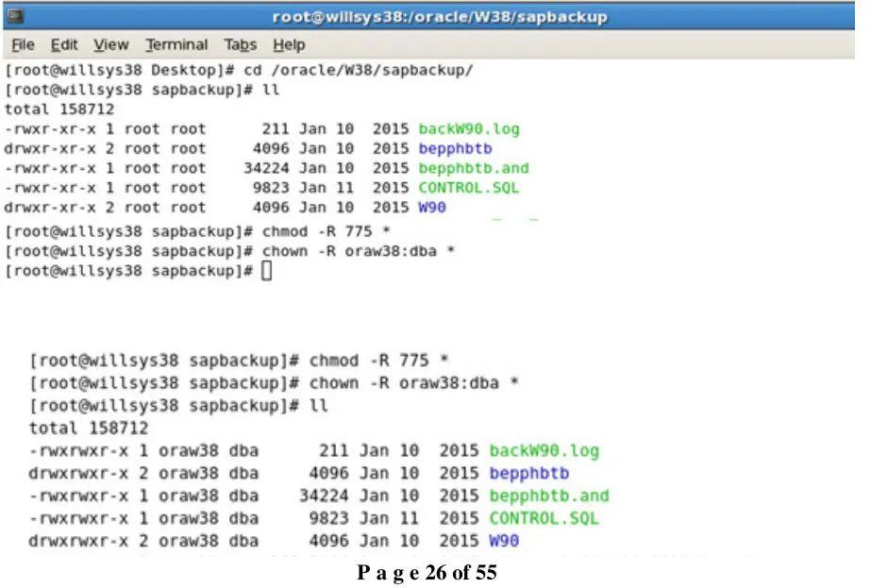Open the View menu
The width and height of the screenshot is (871, 588).
click(x=110, y=44)
